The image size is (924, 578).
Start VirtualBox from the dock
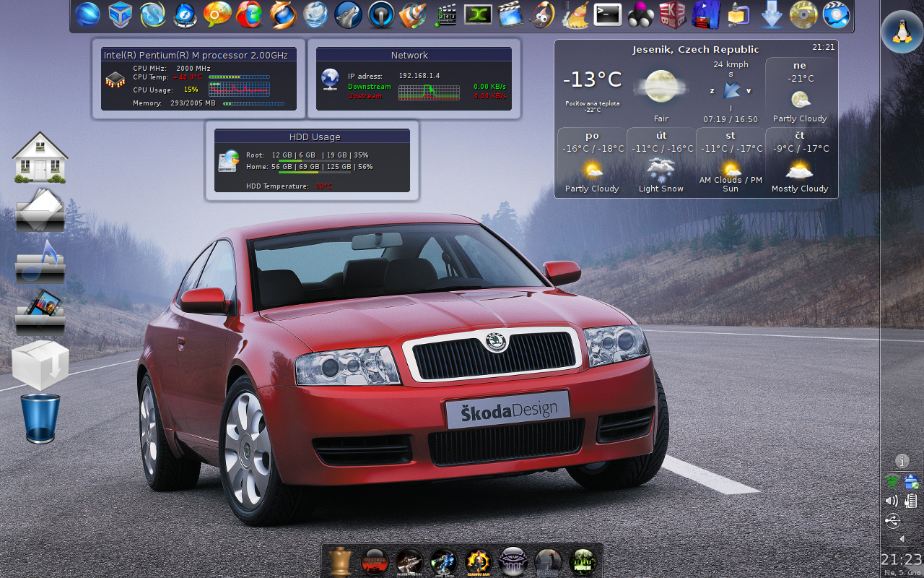(x=120, y=14)
